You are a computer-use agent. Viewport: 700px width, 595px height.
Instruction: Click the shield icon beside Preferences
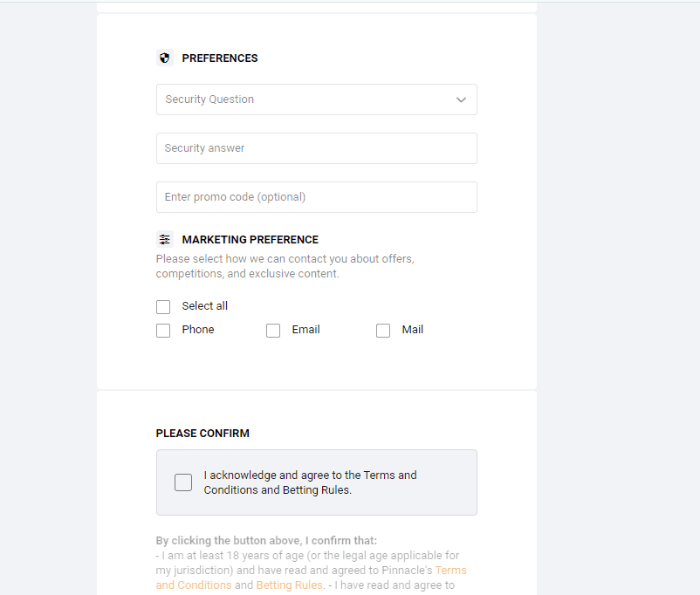tap(164, 58)
